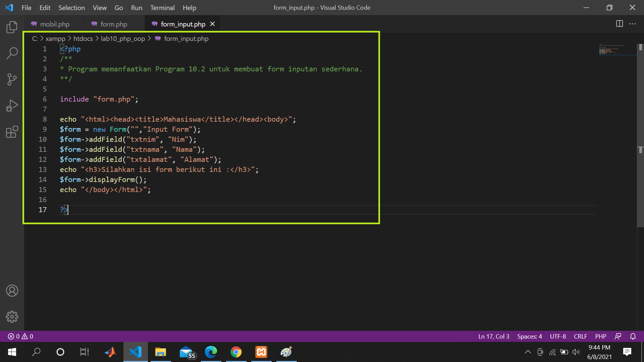Open the Source Control view

click(12, 79)
